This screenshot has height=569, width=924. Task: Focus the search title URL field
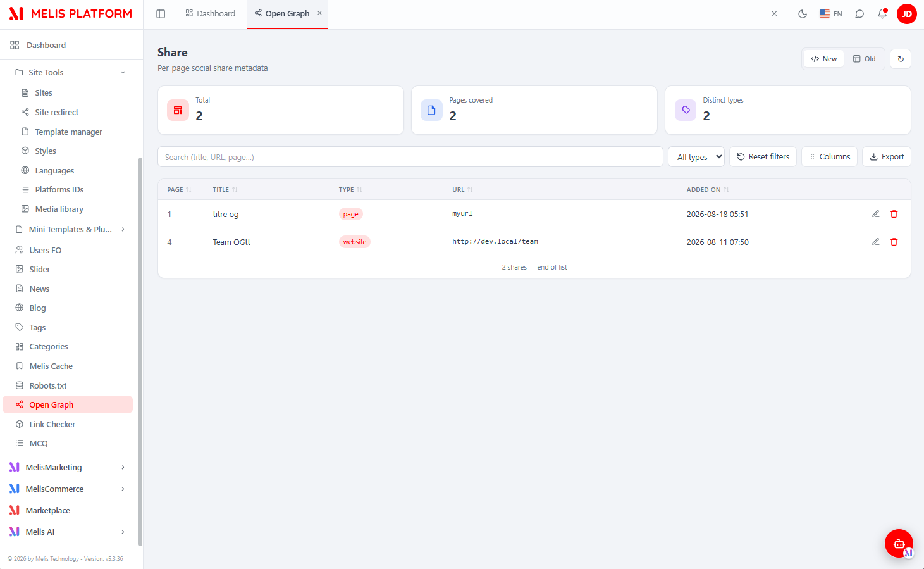click(410, 157)
